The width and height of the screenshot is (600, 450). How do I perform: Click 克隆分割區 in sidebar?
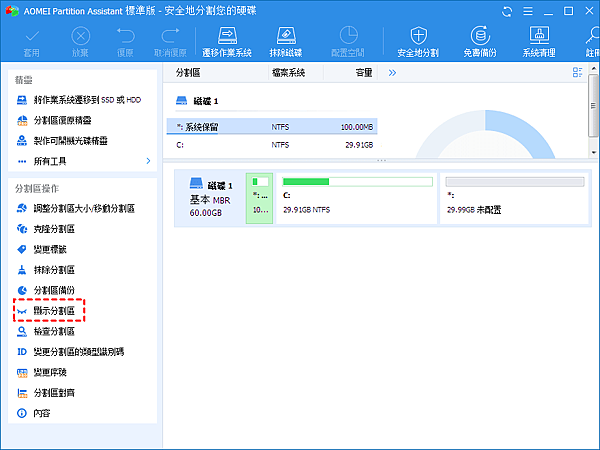46,229
